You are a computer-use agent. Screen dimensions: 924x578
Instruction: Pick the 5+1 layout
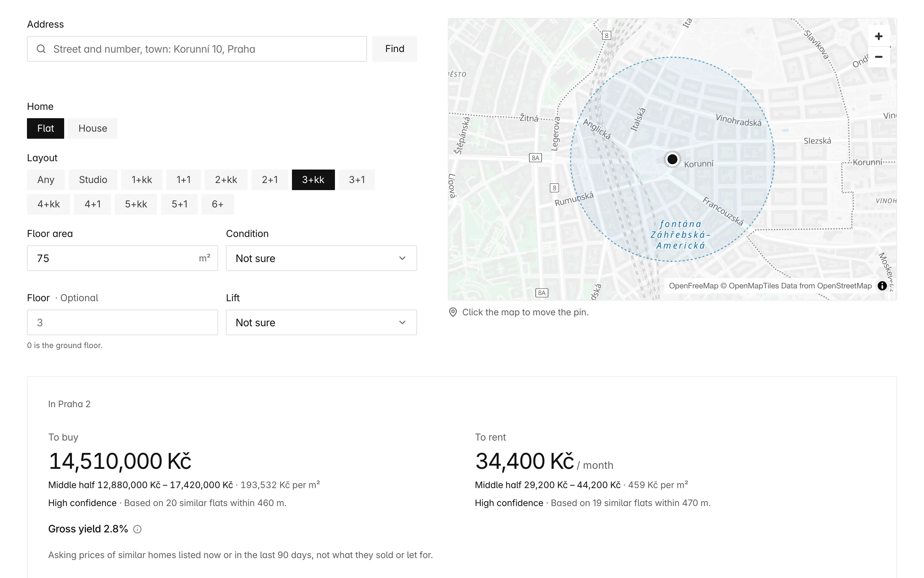point(179,204)
